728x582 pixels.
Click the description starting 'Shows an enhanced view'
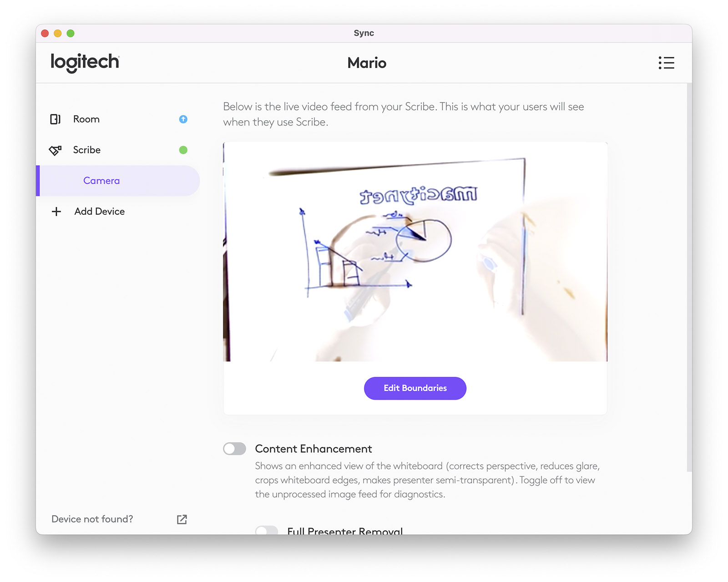(x=427, y=480)
